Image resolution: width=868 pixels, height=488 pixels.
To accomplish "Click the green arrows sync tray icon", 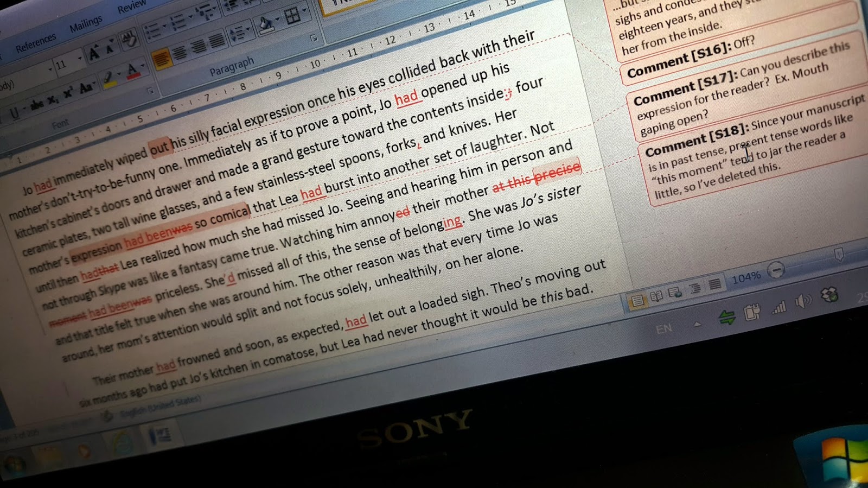I will pyautogui.click(x=727, y=318).
